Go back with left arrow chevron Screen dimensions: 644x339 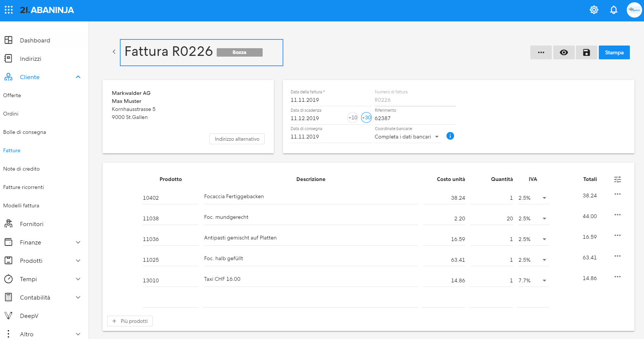pos(114,52)
